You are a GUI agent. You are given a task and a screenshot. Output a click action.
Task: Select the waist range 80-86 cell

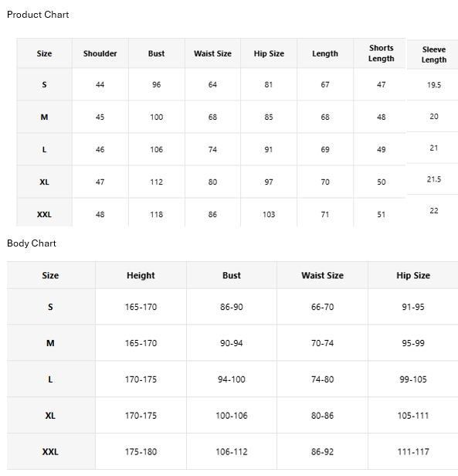pyautogui.click(x=322, y=415)
